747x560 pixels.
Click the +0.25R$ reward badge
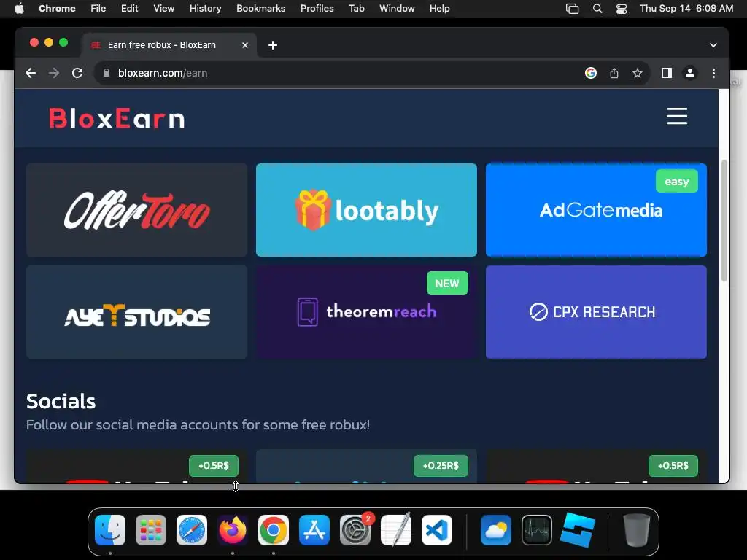pos(441,466)
